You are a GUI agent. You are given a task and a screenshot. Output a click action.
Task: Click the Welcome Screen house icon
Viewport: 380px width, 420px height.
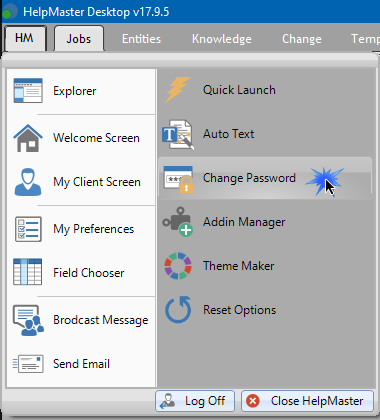(x=28, y=138)
